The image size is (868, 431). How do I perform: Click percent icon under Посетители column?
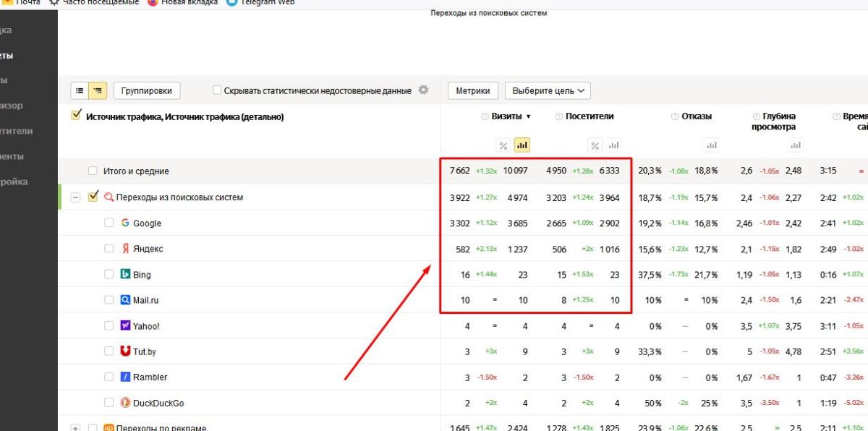(595, 145)
